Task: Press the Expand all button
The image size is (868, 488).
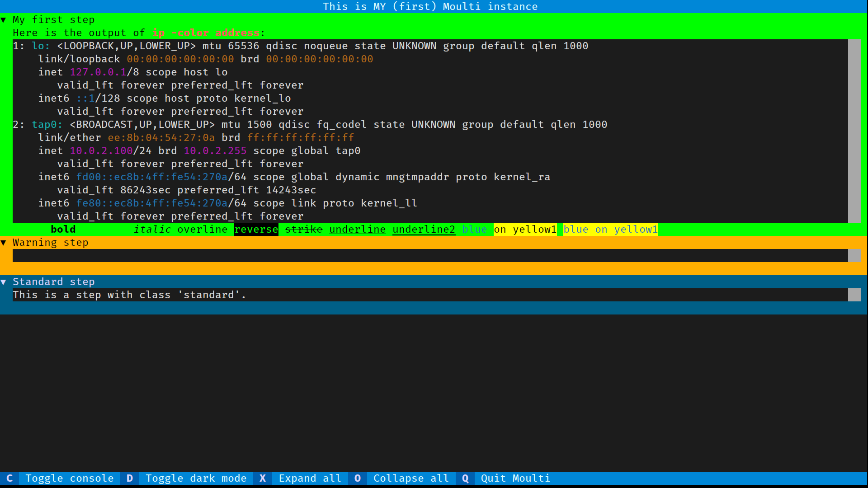Action: 309,478
